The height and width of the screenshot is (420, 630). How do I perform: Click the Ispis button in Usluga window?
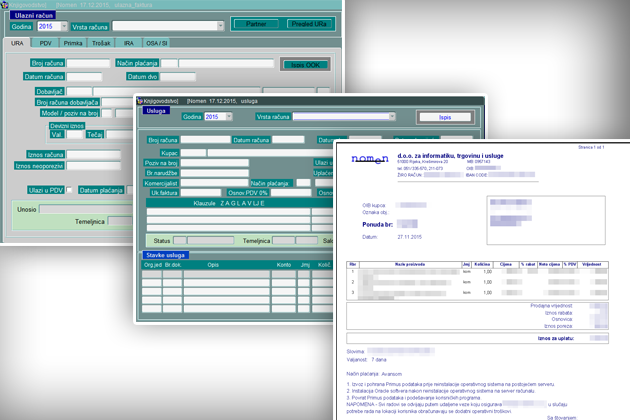point(444,117)
